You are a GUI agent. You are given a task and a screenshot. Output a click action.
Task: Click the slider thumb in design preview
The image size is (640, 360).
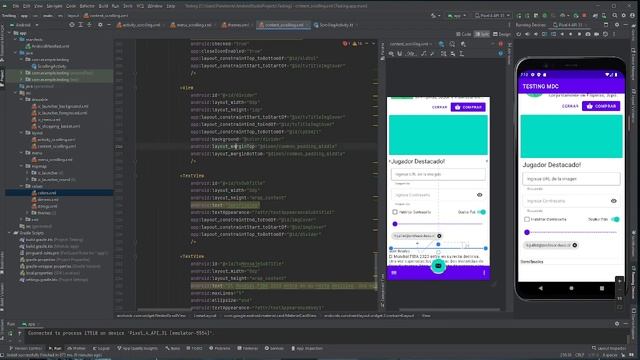[x=395, y=224]
